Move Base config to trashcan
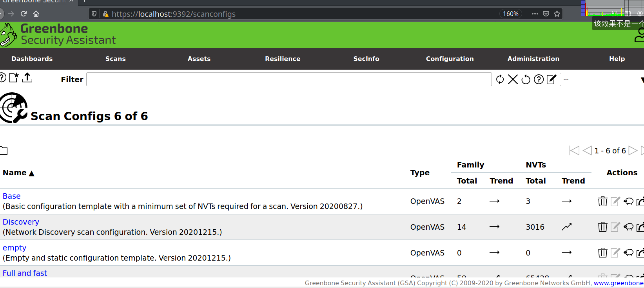 point(602,201)
